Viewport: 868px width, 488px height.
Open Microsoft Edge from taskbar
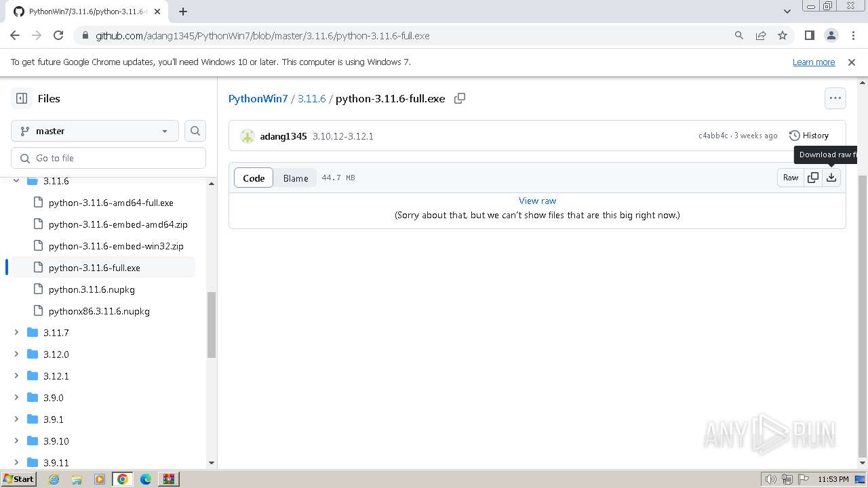point(146,479)
